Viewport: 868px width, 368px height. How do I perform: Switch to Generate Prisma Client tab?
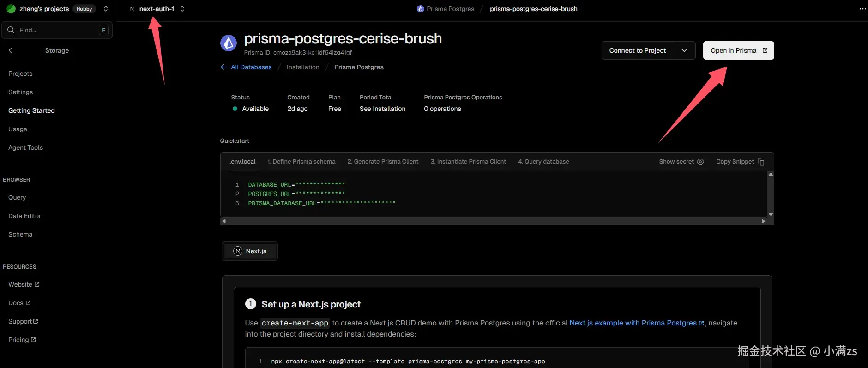[383, 162]
